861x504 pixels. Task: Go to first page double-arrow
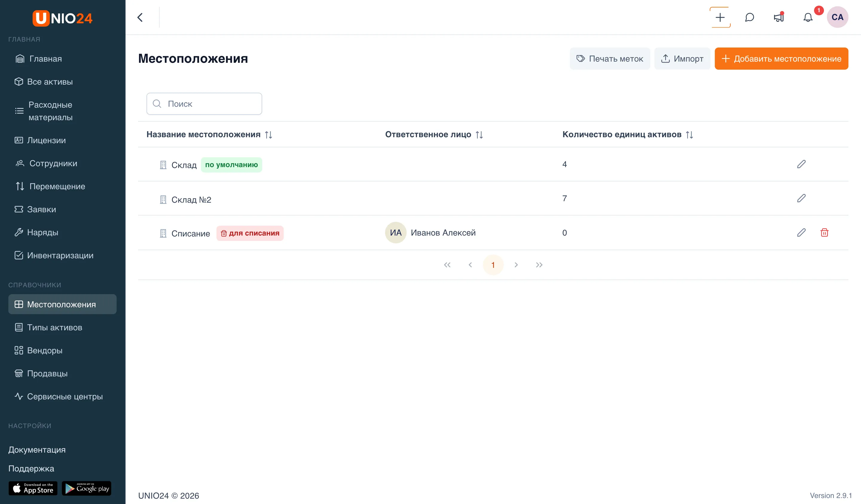447,265
